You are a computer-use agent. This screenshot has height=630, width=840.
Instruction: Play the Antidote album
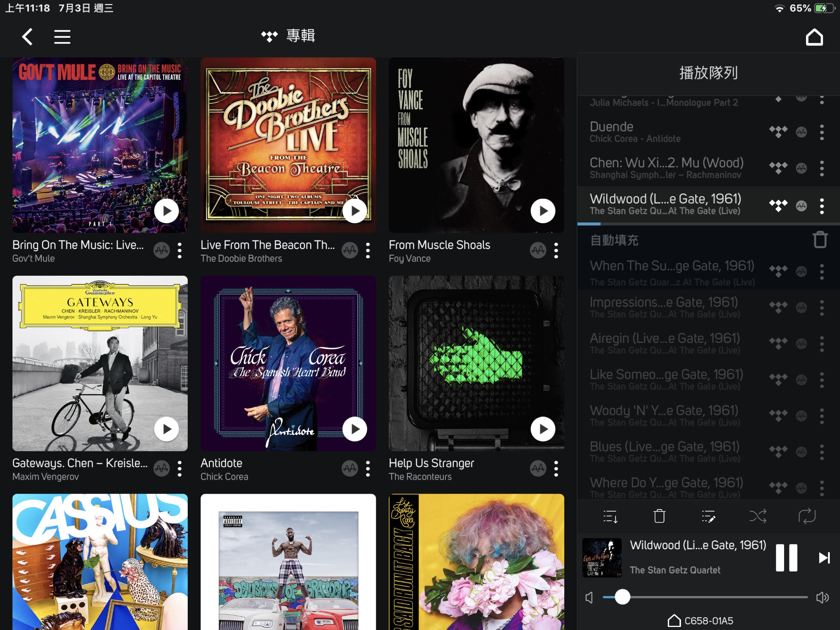(355, 429)
